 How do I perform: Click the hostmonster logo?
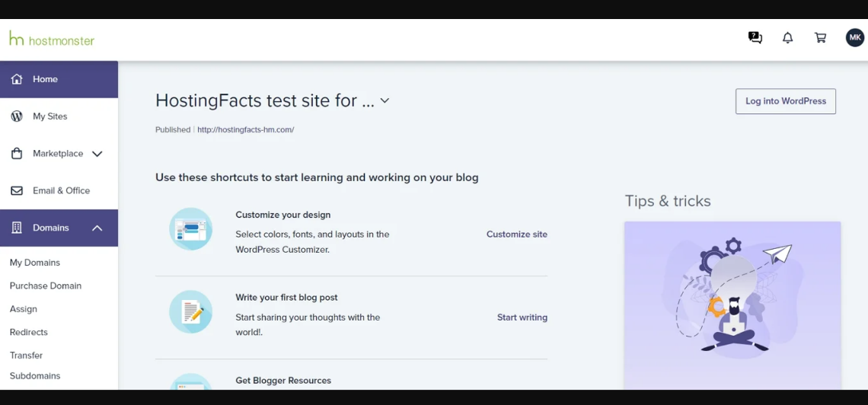pos(52,39)
